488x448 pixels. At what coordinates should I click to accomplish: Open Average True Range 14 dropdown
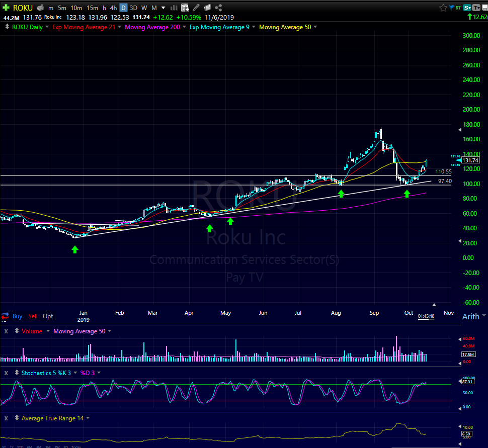pyautogui.click(x=88, y=418)
